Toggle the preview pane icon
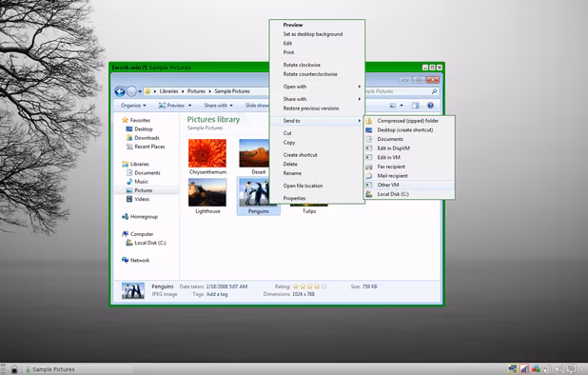 coord(416,106)
